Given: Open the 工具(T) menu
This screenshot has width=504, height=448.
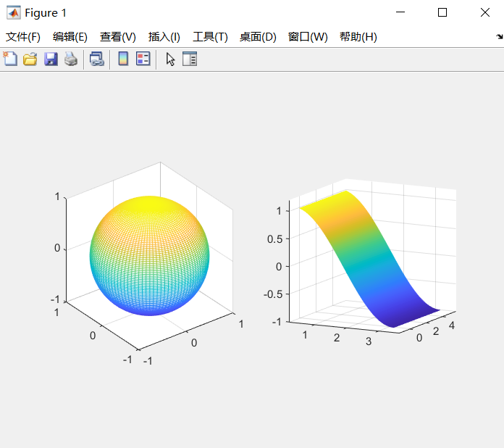Looking at the screenshot, I should click(210, 37).
